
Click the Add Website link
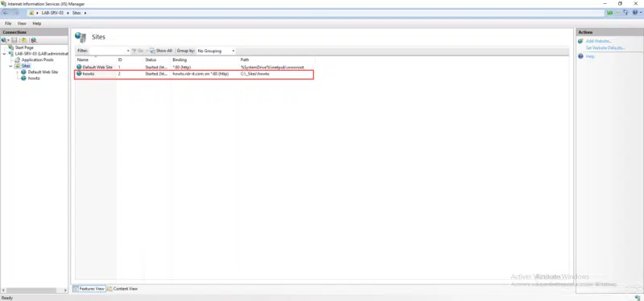[599, 41]
